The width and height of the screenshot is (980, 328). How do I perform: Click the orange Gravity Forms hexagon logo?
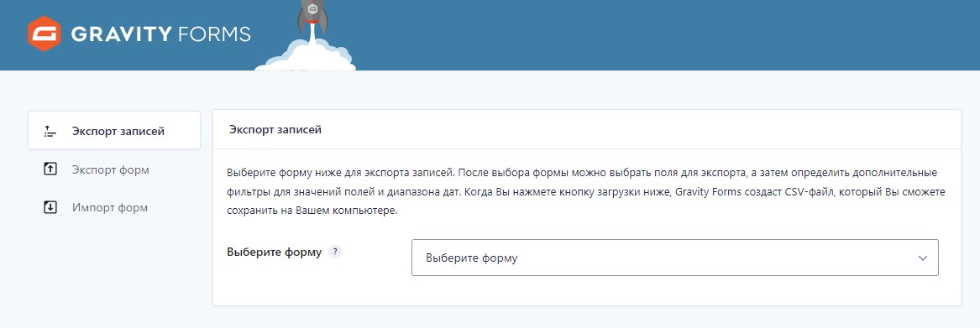[44, 34]
